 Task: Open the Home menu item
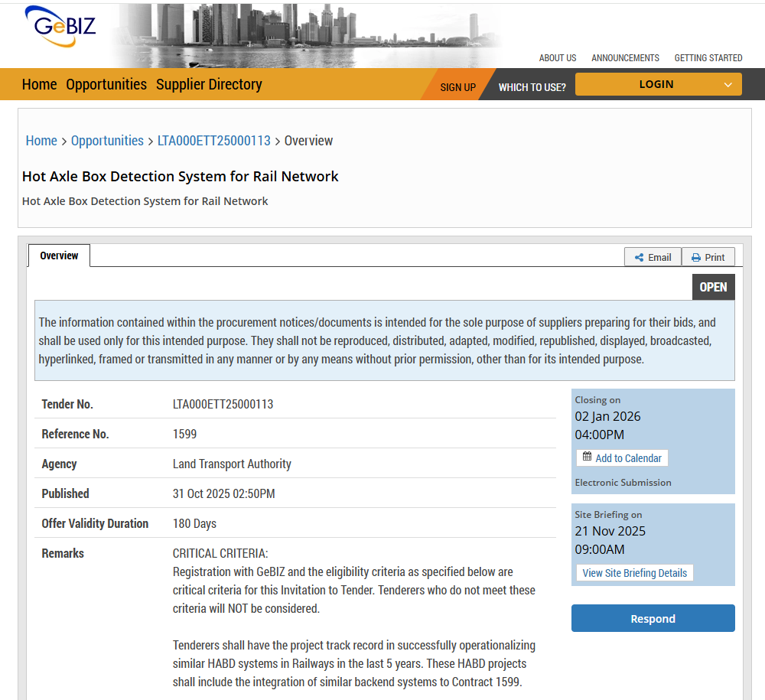39,85
